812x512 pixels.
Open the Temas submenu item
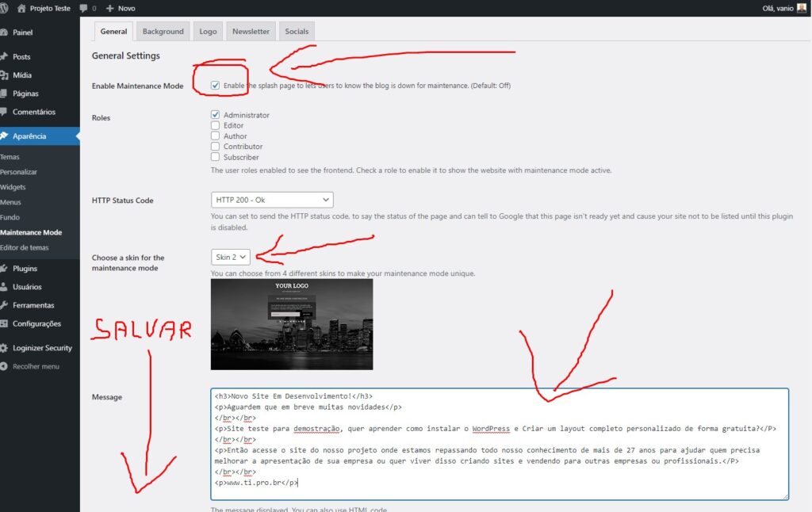(10, 157)
